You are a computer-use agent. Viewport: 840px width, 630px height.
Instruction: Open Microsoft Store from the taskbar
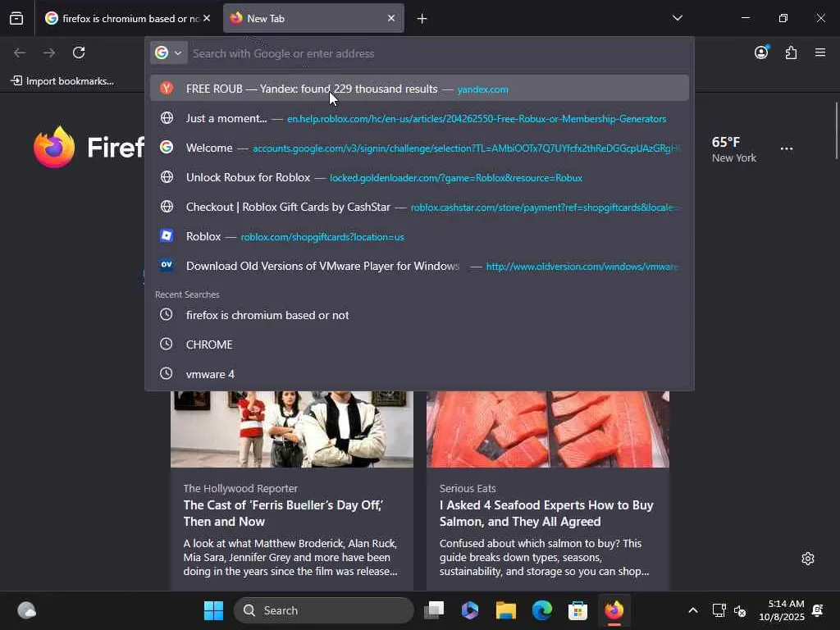[578, 610]
